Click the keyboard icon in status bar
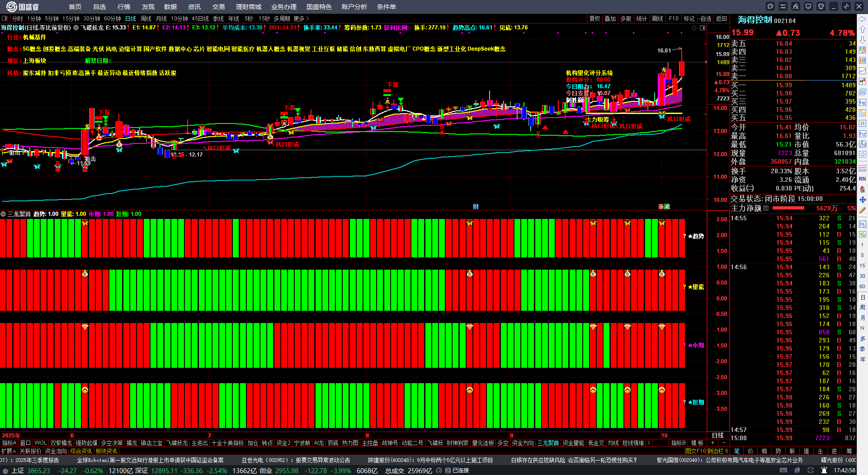This screenshot has width=868, height=475. point(783,470)
